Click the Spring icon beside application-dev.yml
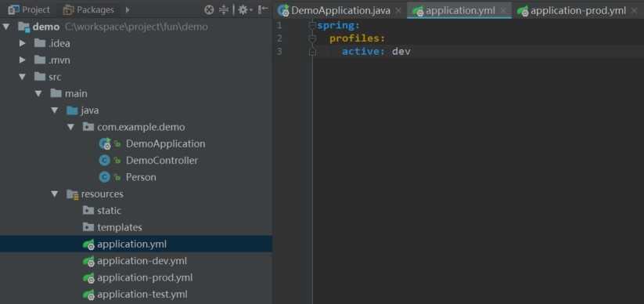The height and width of the screenshot is (304, 644). (x=88, y=261)
